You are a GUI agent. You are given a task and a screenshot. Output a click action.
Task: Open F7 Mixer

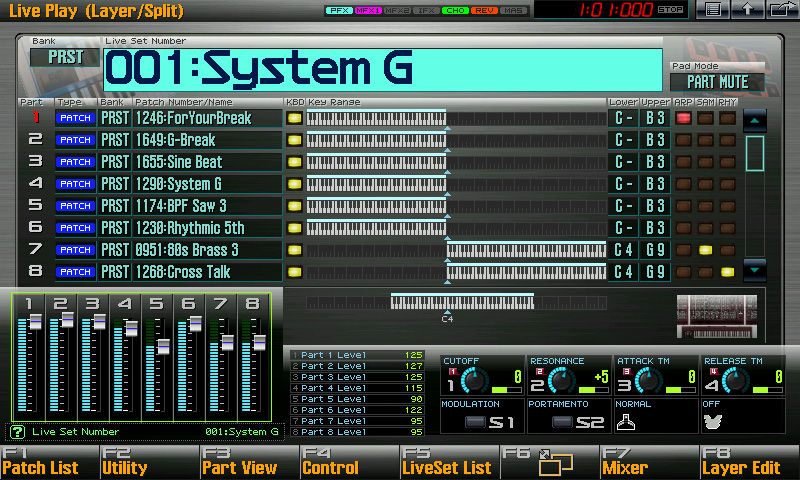(x=649, y=462)
